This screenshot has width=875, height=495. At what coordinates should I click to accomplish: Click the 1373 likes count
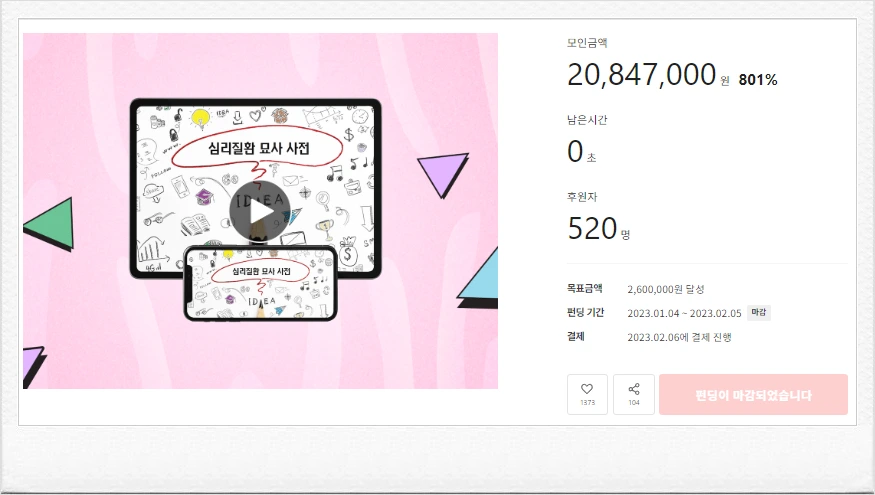(x=587, y=402)
